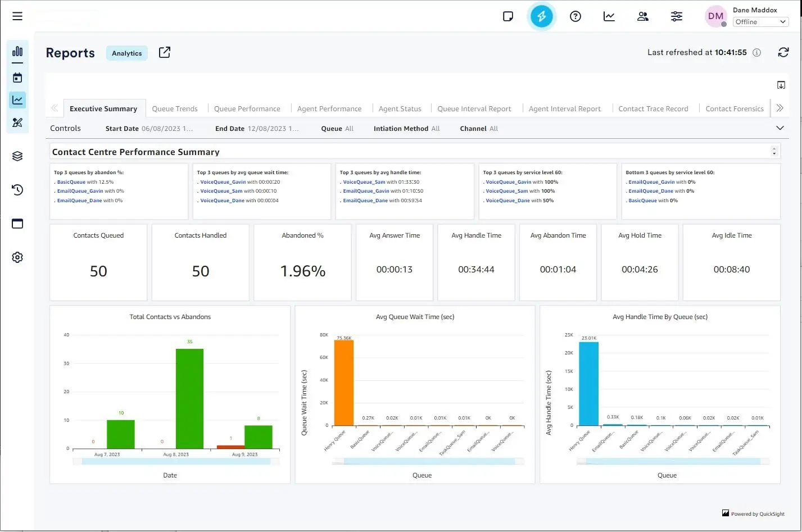Open the users icon in top bar

coord(642,16)
